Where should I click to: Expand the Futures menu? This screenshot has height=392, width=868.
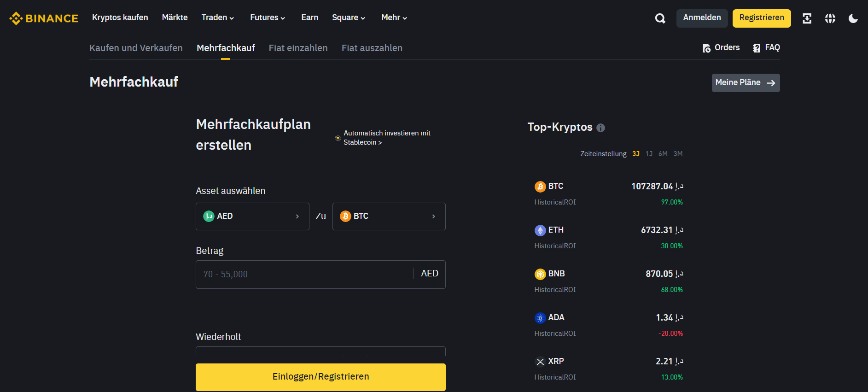coord(268,18)
